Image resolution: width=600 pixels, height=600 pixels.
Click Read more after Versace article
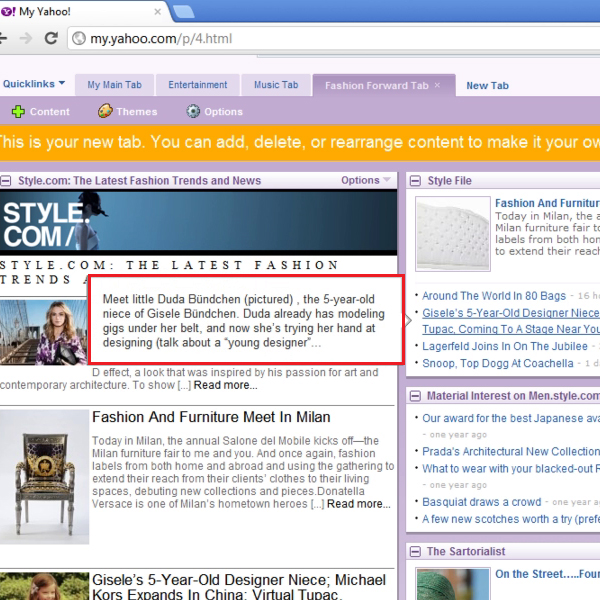(359, 504)
